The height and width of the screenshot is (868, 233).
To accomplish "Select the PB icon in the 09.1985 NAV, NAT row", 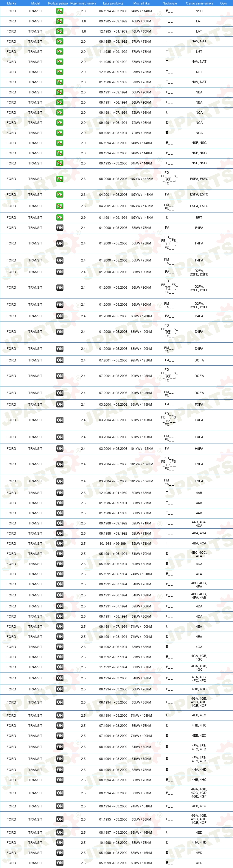I will pos(60,41).
